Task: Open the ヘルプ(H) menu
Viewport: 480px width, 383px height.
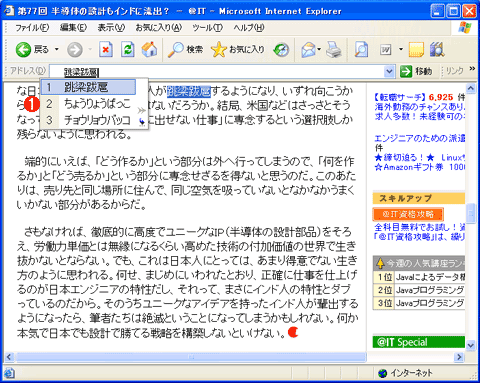Action: click(249, 28)
